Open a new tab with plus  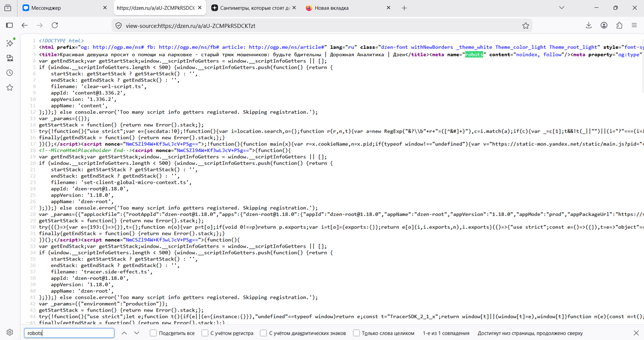[404, 8]
